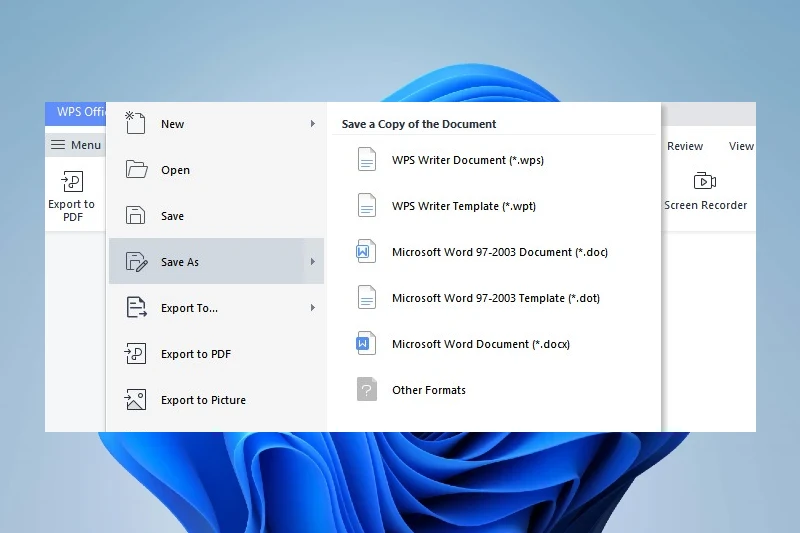This screenshot has height=533, width=800.
Task: Save as Microsoft Word 97-2003 Template (*.dot)
Action: tap(495, 298)
